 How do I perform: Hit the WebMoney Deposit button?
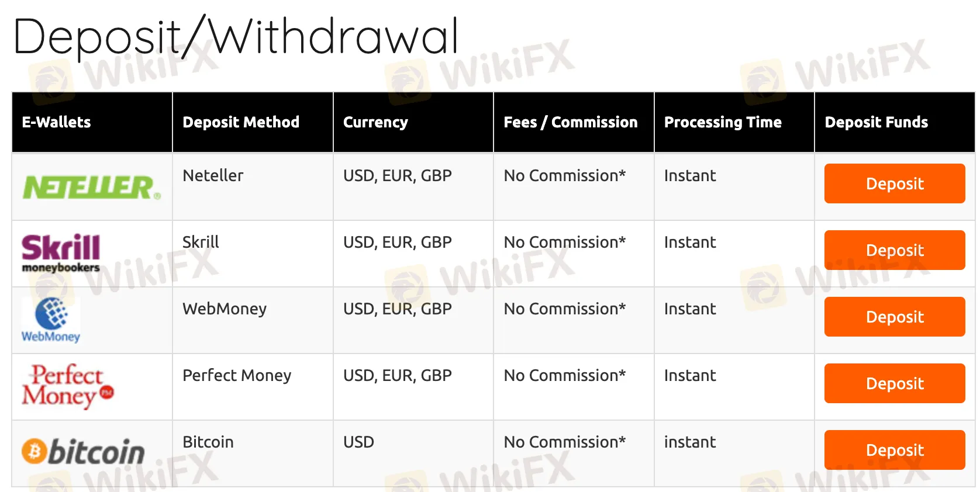pyautogui.click(x=894, y=317)
